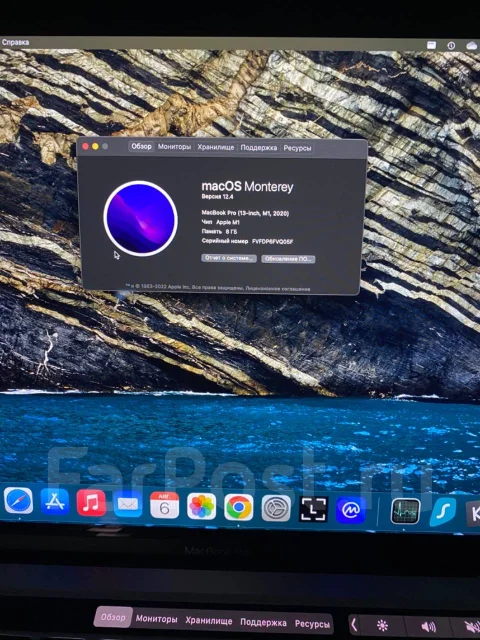This screenshot has width=480, height=640.
Task: Open the Mail app in the Dock
Action: pos(128,504)
